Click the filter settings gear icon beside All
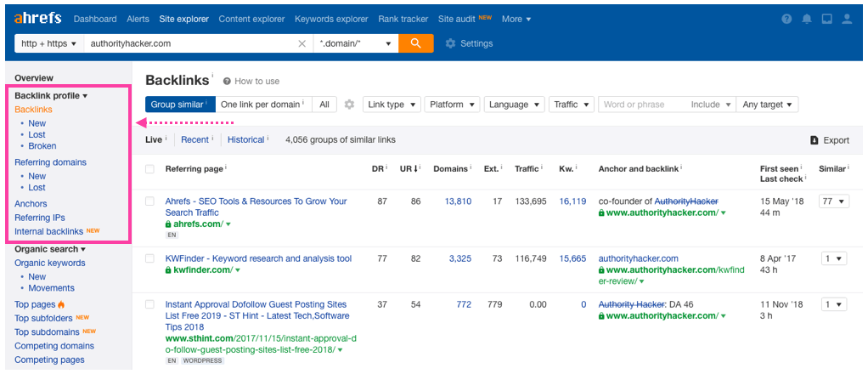Image resolution: width=868 pixels, height=374 pixels. click(349, 105)
